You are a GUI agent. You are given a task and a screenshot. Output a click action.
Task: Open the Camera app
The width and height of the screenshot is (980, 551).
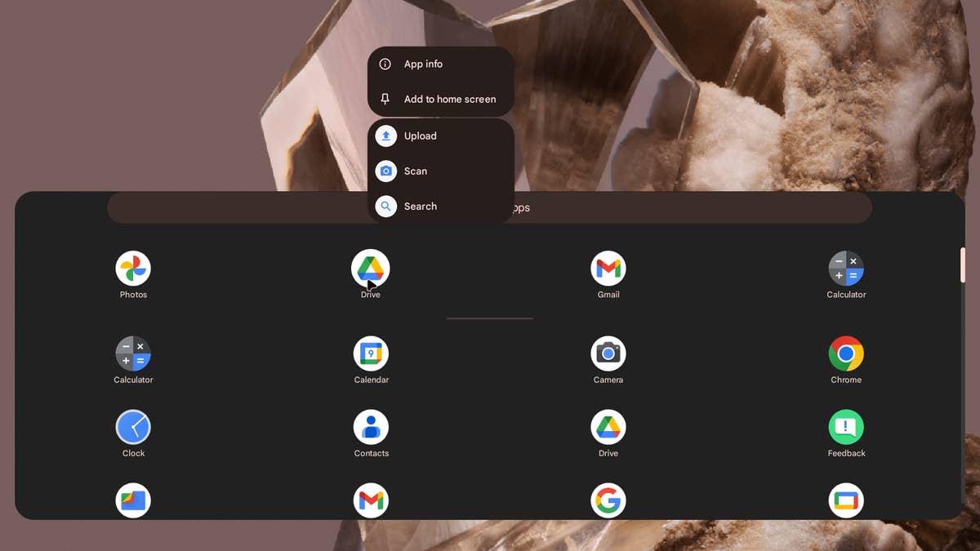(608, 354)
